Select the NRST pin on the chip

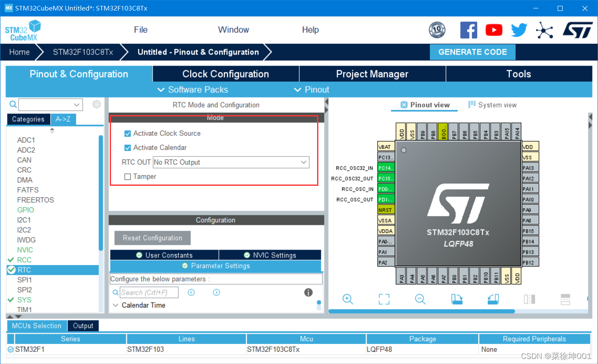tap(386, 210)
